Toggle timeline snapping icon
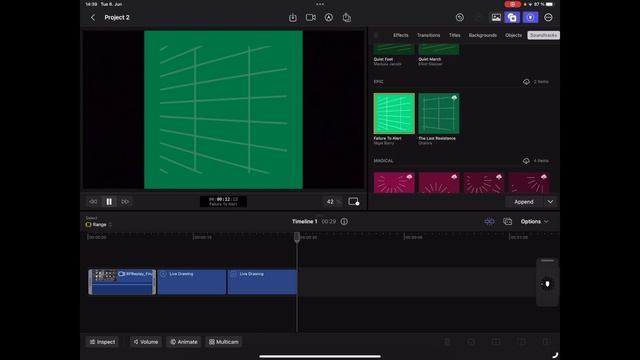 [489, 221]
